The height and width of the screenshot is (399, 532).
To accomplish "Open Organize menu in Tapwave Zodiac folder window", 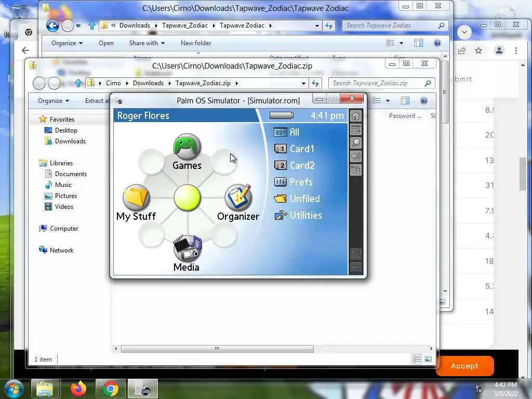I will click(x=67, y=43).
